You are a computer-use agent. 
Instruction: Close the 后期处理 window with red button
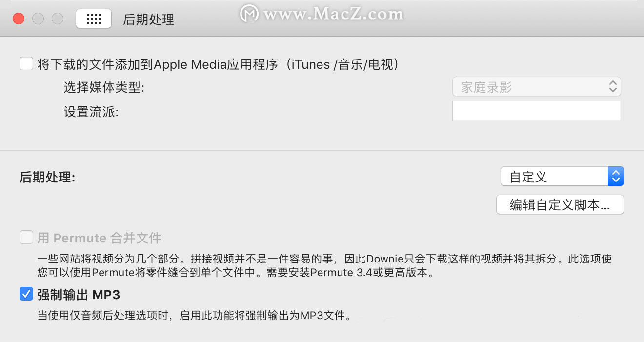19,19
